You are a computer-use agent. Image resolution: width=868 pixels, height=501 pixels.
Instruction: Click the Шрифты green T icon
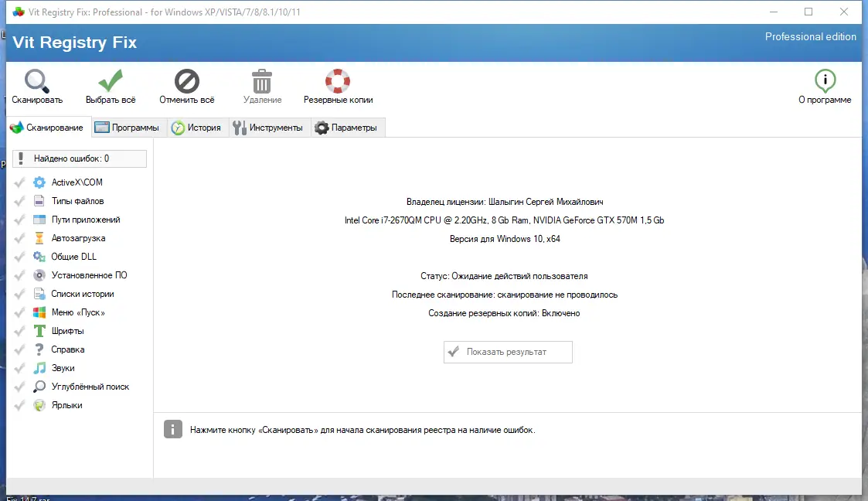click(39, 331)
